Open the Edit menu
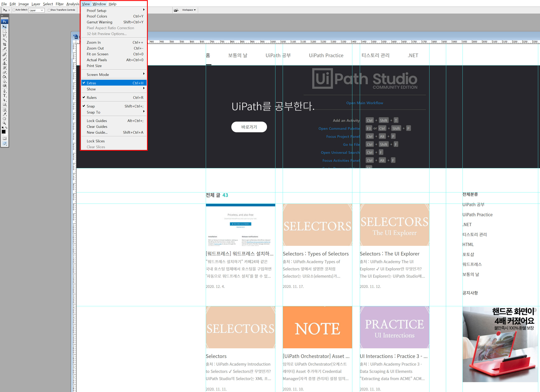 pyautogui.click(x=13, y=4)
